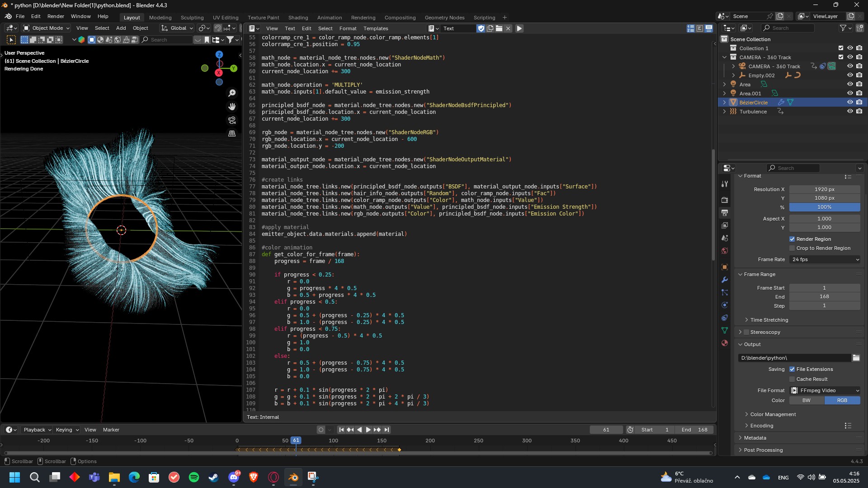Image resolution: width=868 pixels, height=488 pixels.
Task: Exclude Collection 1 from view layer checkbox
Action: click(x=841, y=48)
